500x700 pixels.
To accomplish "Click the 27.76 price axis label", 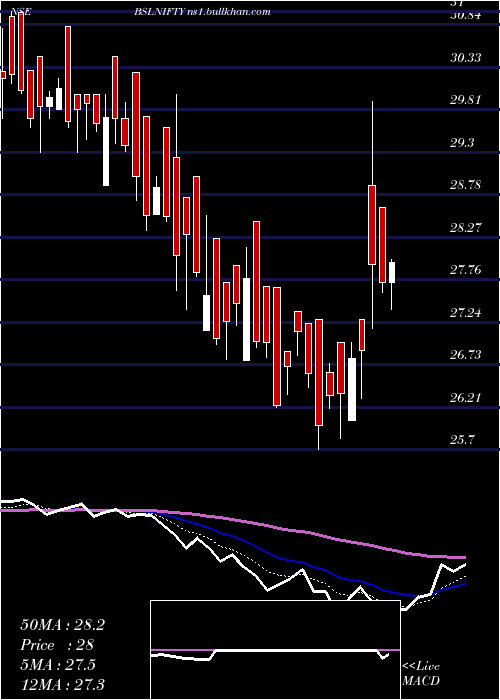I will click(x=466, y=270).
